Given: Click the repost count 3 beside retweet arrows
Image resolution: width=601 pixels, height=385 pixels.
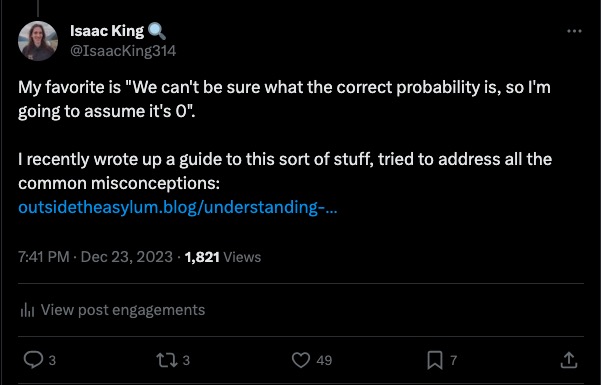Looking at the screenshot, I should [186, 360].
